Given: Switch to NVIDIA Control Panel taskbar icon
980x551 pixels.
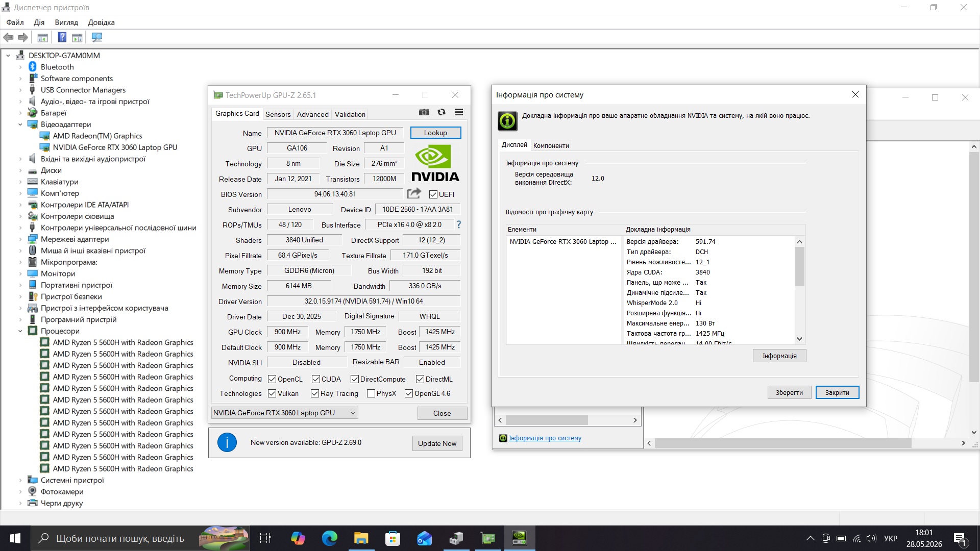Looking at the screenshot, I should (x=520, y=538).
